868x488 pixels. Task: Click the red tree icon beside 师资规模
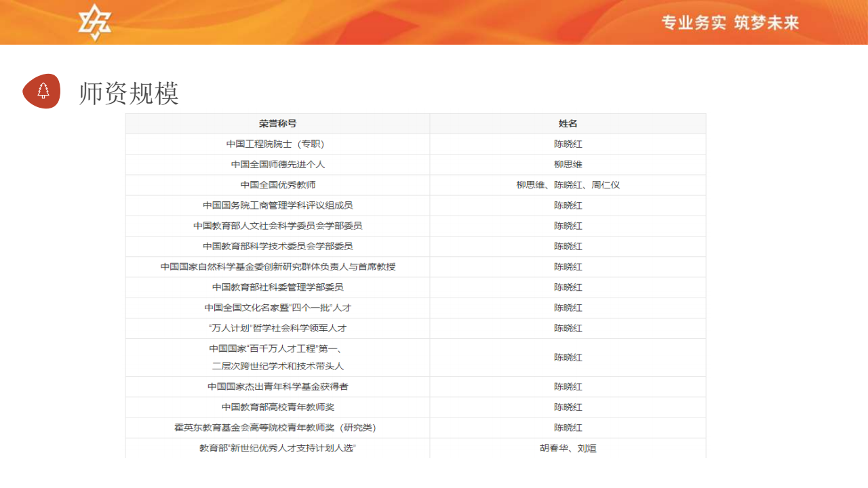(x=42, y=91)
